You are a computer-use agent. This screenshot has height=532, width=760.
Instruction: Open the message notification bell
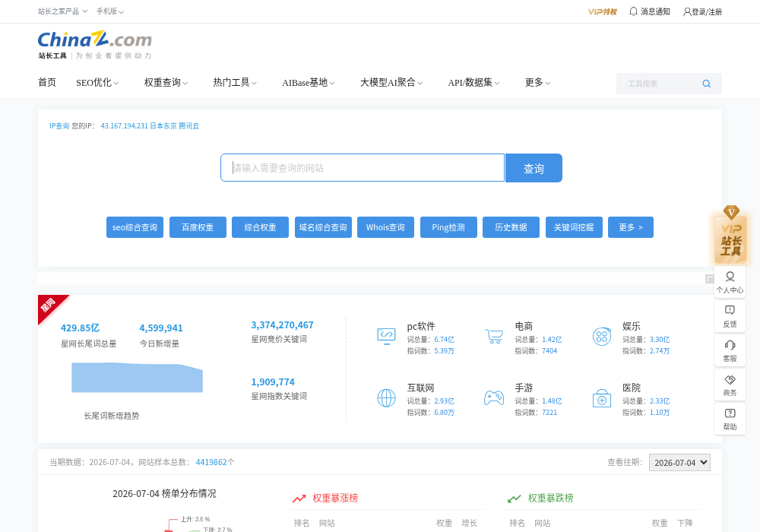[x=633, y=11]
